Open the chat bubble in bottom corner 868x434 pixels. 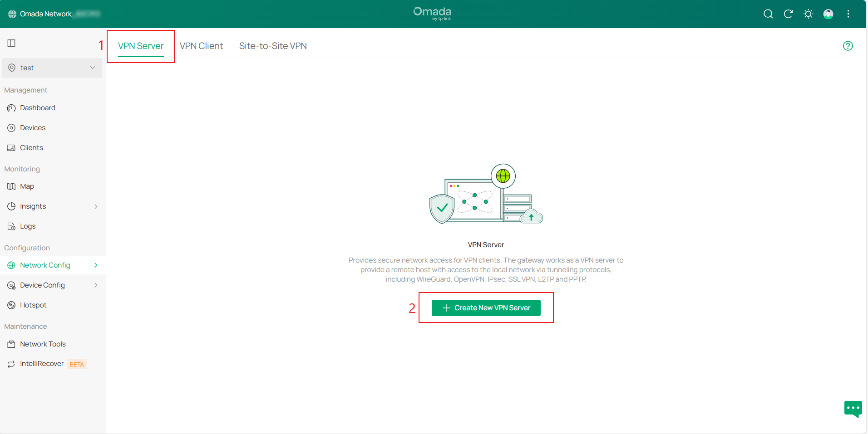[x=853, y=409]
